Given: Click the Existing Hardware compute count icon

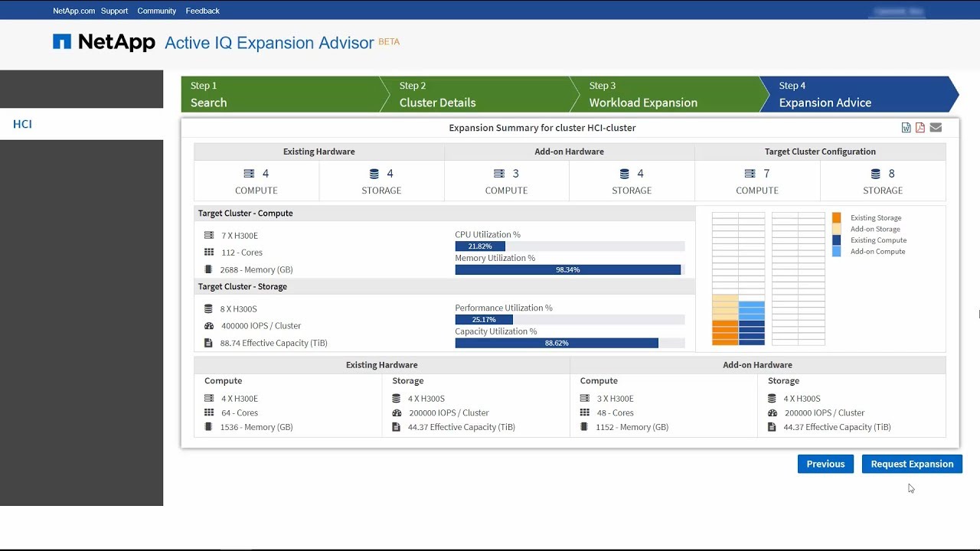Looking at the screenshot, I should pyautogui.click(x=249, y=174).
